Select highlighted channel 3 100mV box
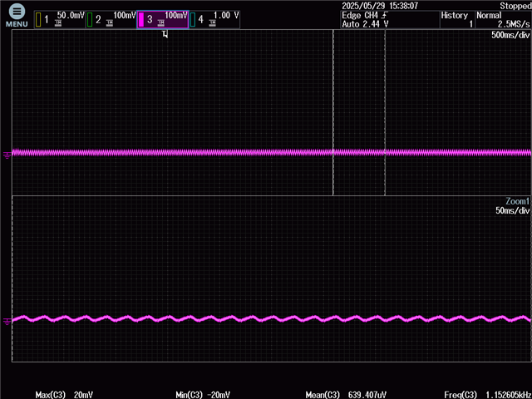Viewport: 532px width, 399px height. click(x=163, y=20)
